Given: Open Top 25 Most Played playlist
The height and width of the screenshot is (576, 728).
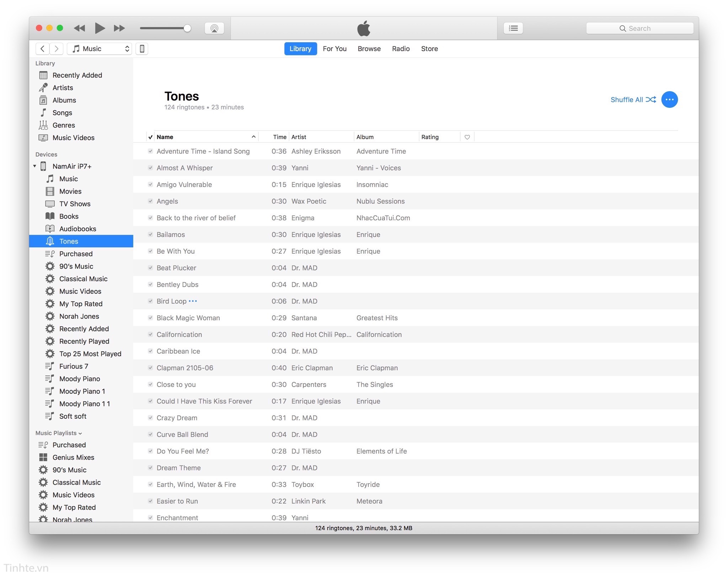Looking at the screenshot, I should [90, 354].
